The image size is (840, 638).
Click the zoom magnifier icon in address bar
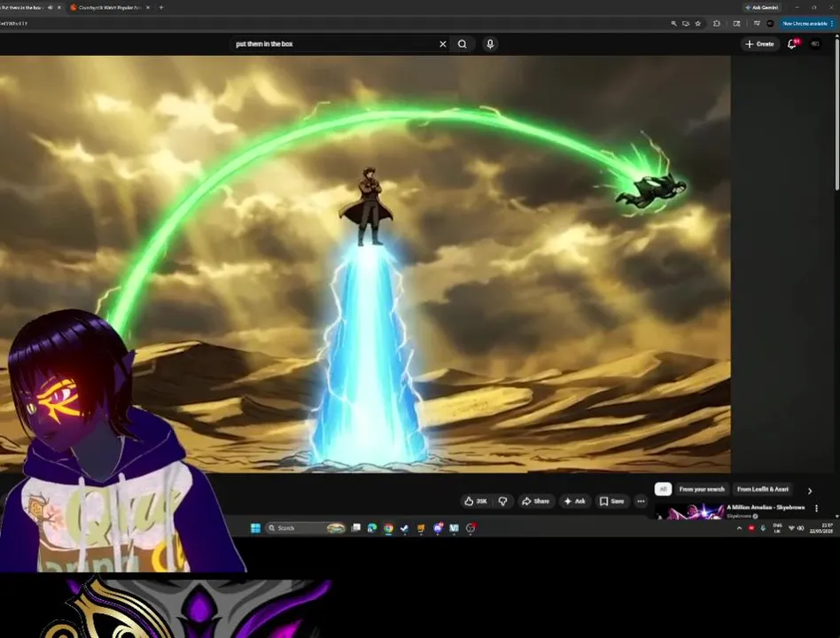pos(673,24)
